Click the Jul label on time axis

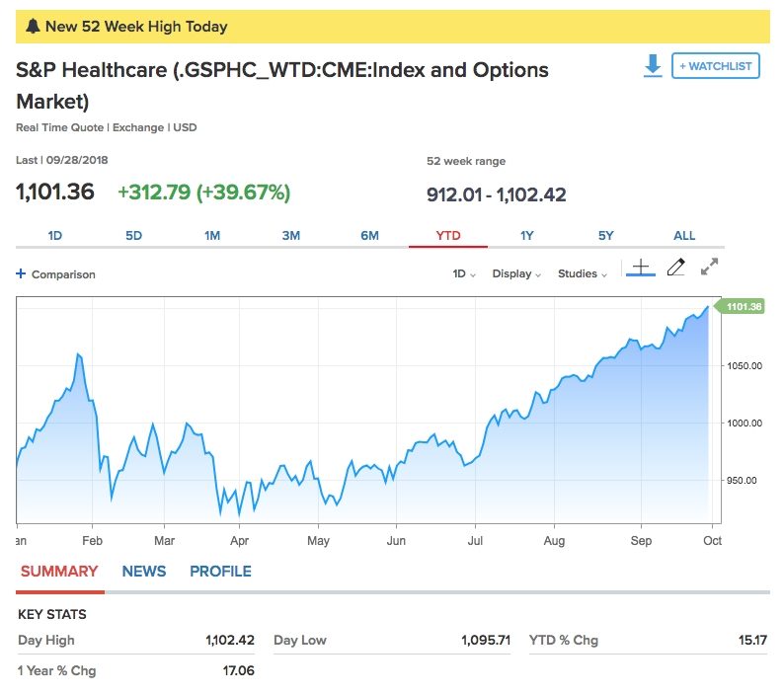475,541
